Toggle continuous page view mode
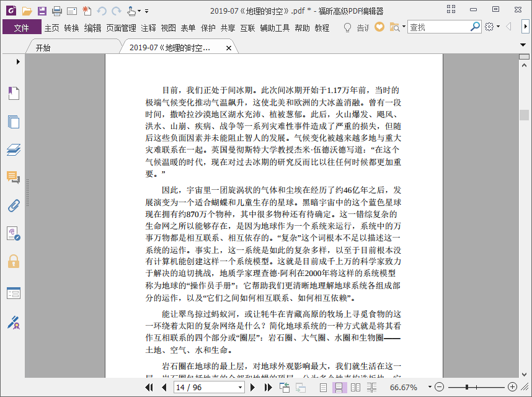Image resolution: width=532 pixels, height=397 pixels. [x=339, y=387]
